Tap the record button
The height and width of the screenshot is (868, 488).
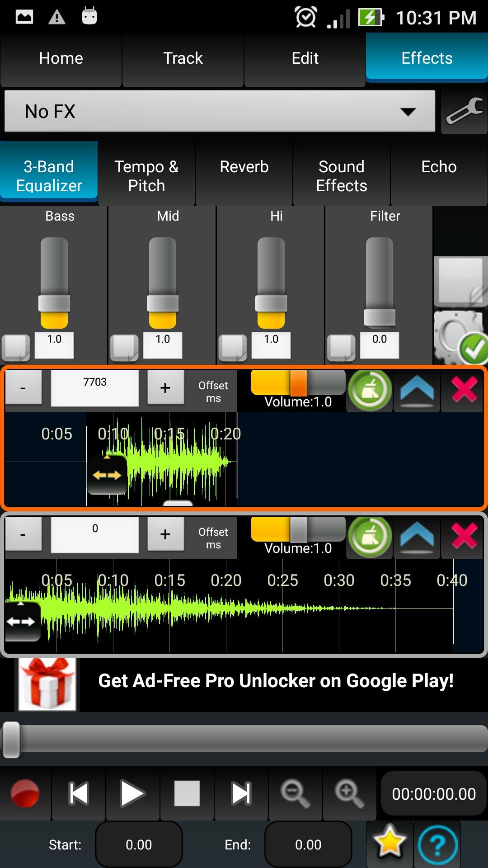pyautogui.click(x=25, y=793)
